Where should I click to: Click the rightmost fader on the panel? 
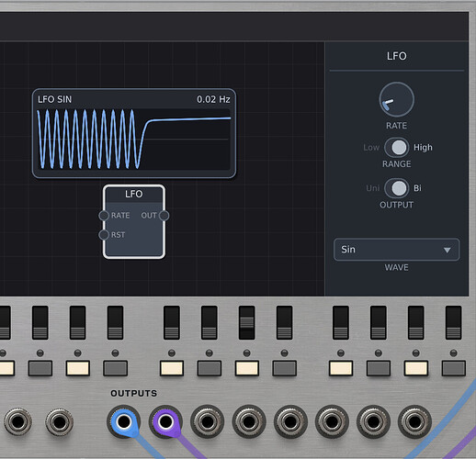click(x=453, y=322)
